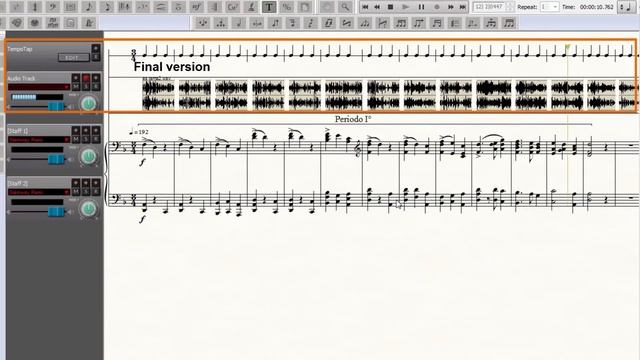The image size is (640, 360).
Task: Solo the Audio Track with S
Action: coord(86,86)
